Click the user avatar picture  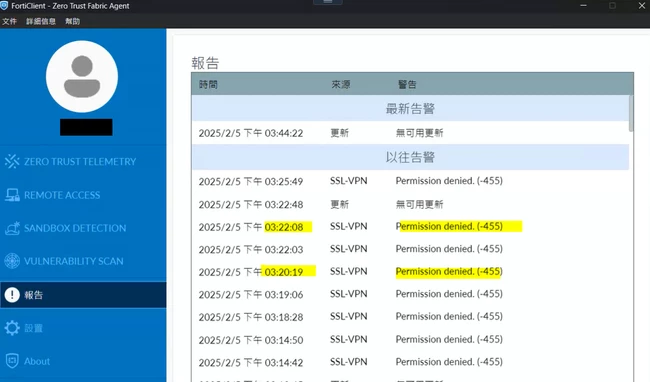(x=82, y=77)
